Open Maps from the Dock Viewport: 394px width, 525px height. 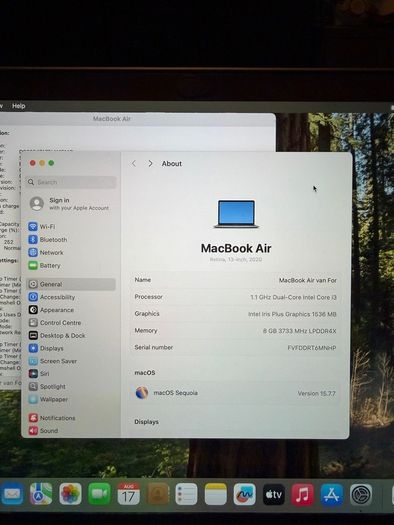pyautogui.click(x=41, y=494)
